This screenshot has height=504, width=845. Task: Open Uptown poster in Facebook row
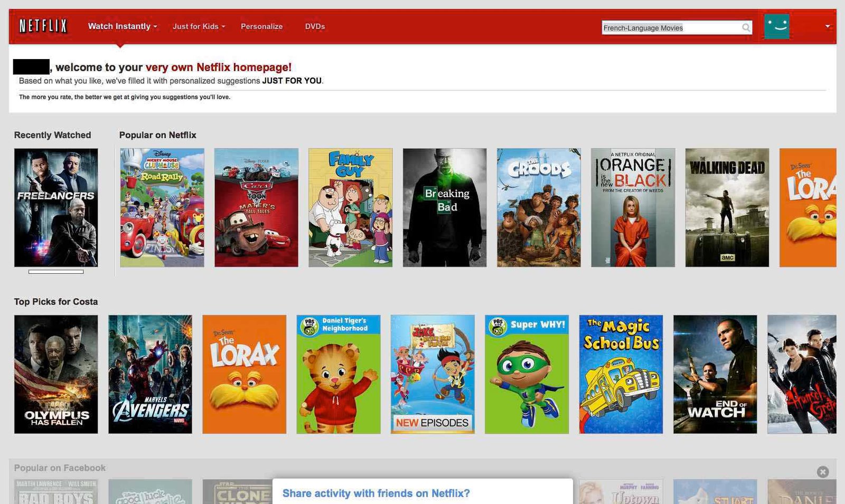tap(621, 492)
